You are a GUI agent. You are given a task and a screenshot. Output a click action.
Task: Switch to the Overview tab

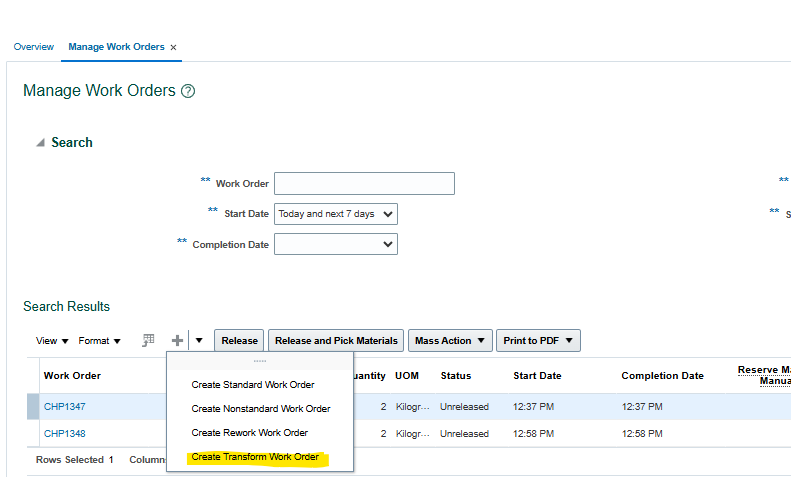33,47
